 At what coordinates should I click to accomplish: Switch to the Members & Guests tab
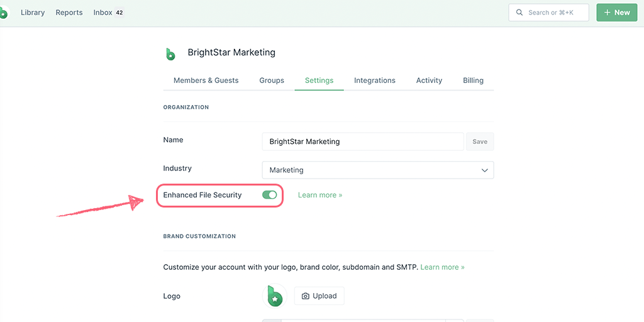coord(206,80)
